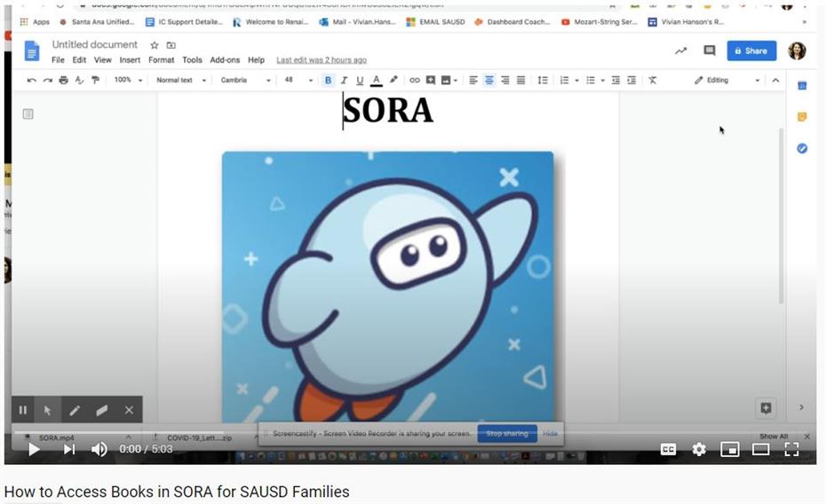Image resolution: width=826 pixels, height=504 pixels.
Task: Star the document
Action: [x=155, y=45]
